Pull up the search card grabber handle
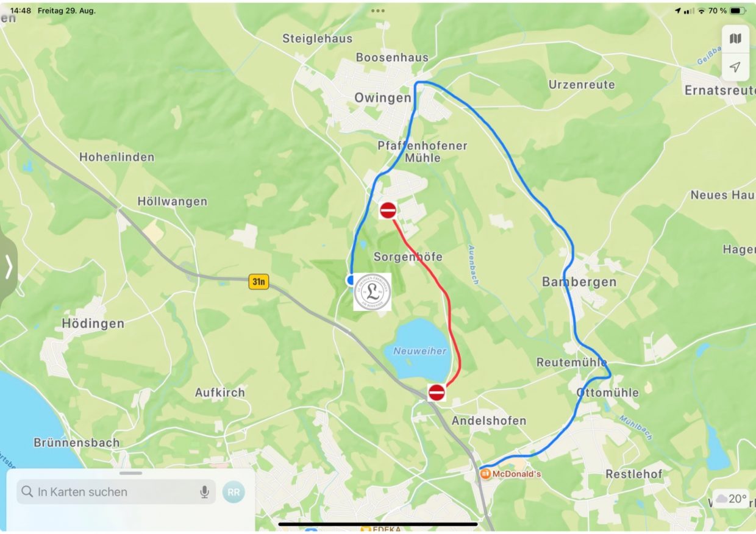The width and height of the screenshot is (756, 534). [131, 473]
